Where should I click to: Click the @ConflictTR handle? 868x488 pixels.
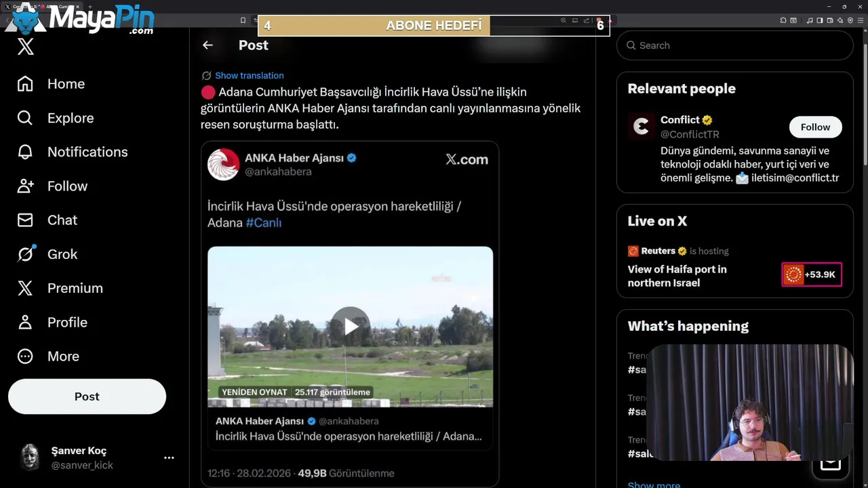coord(690,134)
